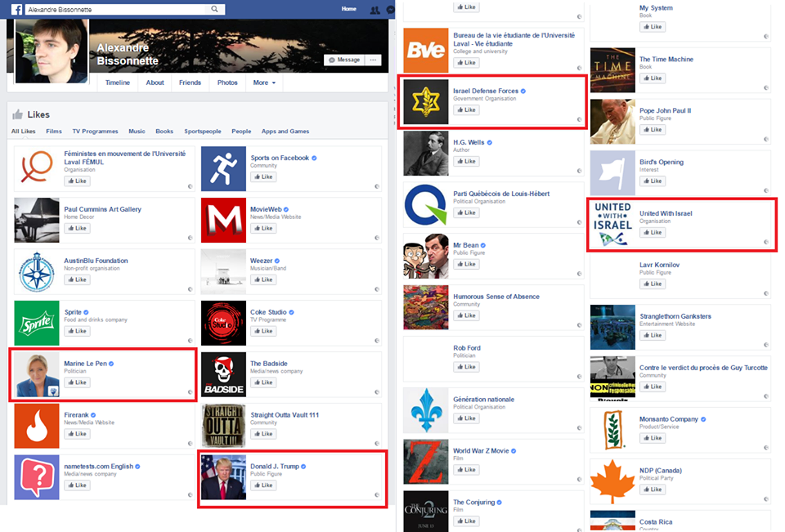785x532 pixels.
Task: Click the profile picture thumbnail
Action: coord(52,51)
